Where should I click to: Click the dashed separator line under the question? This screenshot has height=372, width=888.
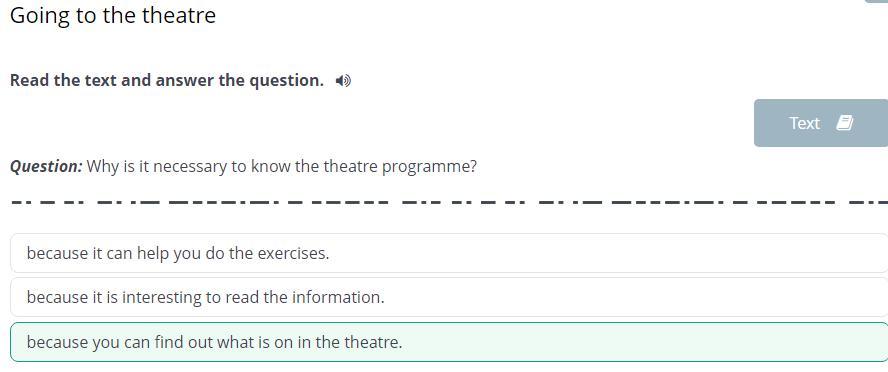(449, 202)
